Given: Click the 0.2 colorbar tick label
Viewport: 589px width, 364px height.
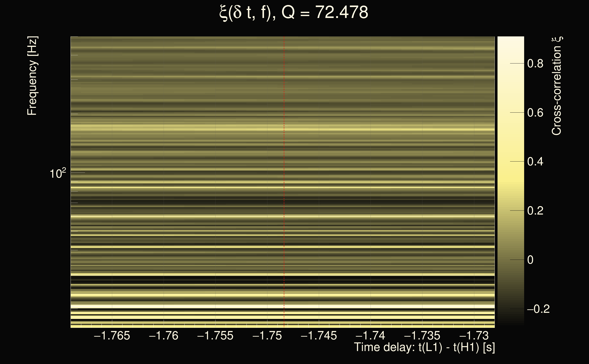Looking at the screenshot, I should click(x=535, y=211).
